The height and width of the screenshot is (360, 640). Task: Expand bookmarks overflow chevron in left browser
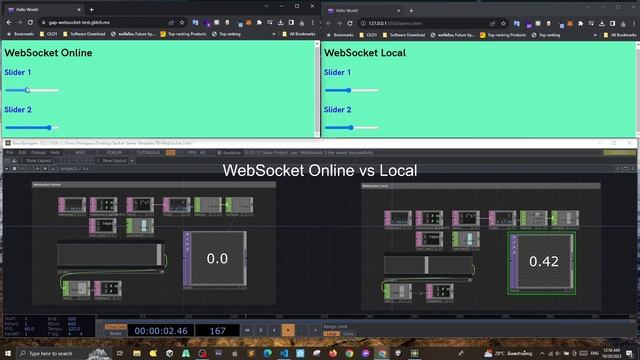[x=274, y=34]
